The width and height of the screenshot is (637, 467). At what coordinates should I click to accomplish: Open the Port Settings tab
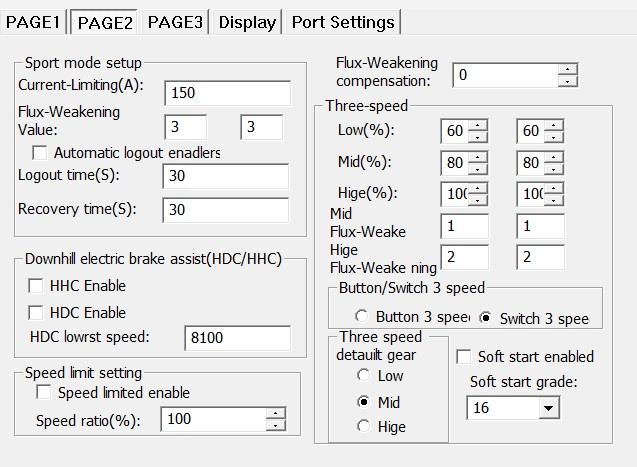343,21
